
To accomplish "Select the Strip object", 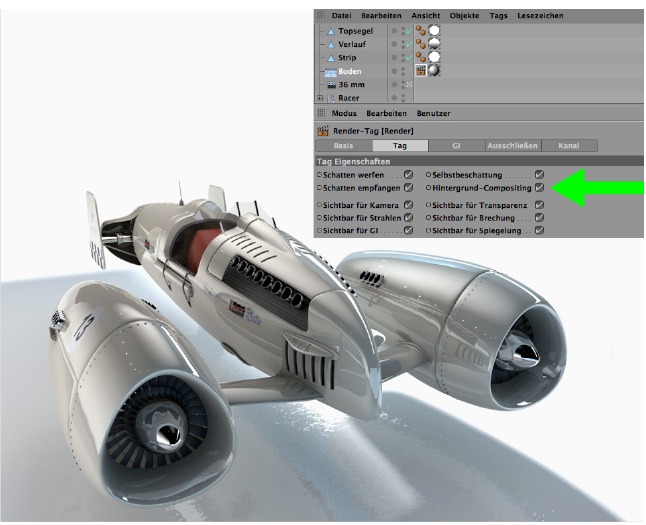I will click(x=347, y=58).
